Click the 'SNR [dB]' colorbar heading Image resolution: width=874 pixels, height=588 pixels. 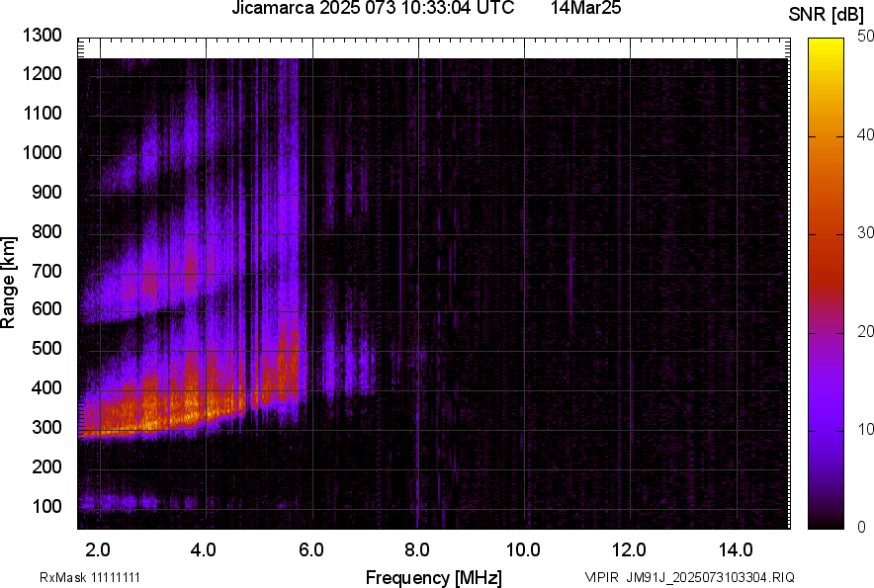pos(827,15)
